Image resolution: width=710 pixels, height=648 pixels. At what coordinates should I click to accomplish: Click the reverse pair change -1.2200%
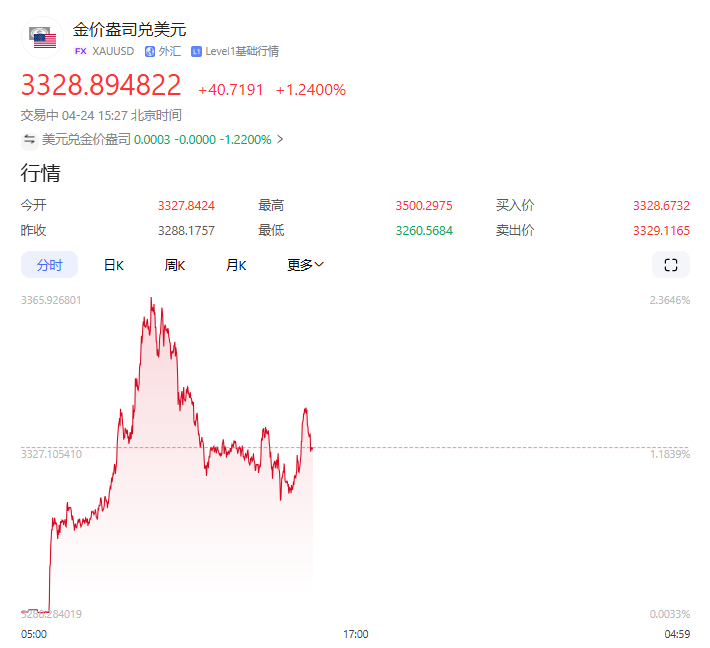(x=245, y=139)
